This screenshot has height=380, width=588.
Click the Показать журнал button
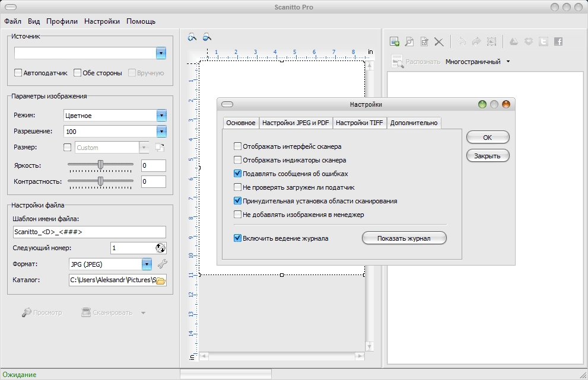pos(404,238)
